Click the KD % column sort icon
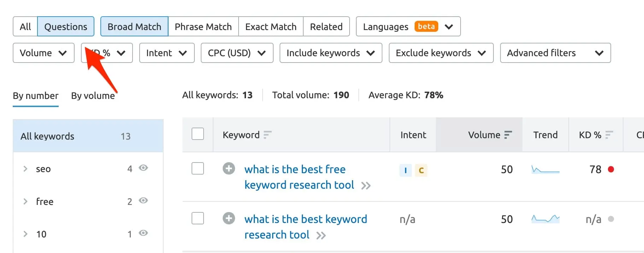The width and height of the screenshot is (644, 253). click(609, 135)
